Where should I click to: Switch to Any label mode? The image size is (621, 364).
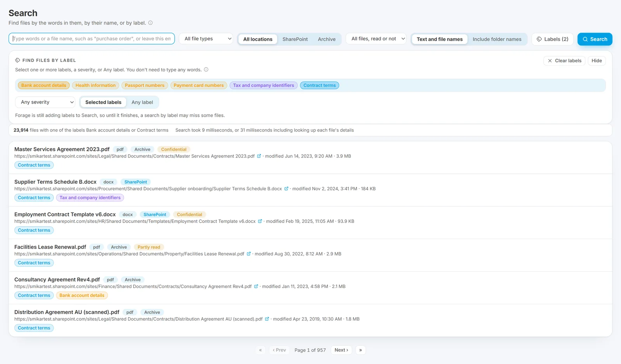tap(142, 102)
